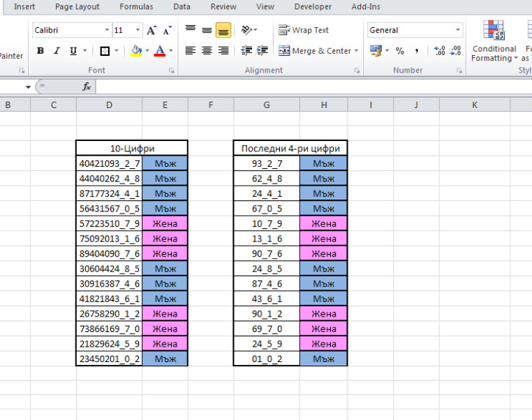The height and width of the screenshot is (420, 532).
Task: Select cell 57223510_7_9
Action: [x=109, y=223]
